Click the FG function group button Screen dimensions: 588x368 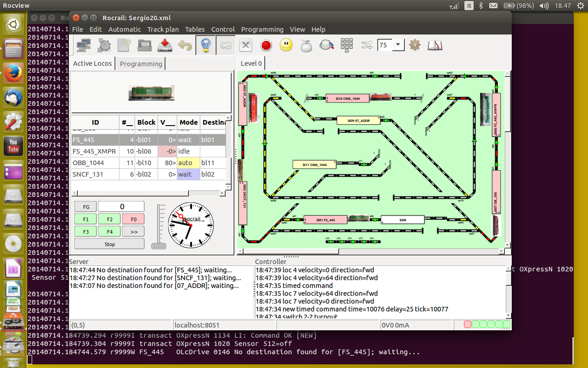(x=86, y=207)
